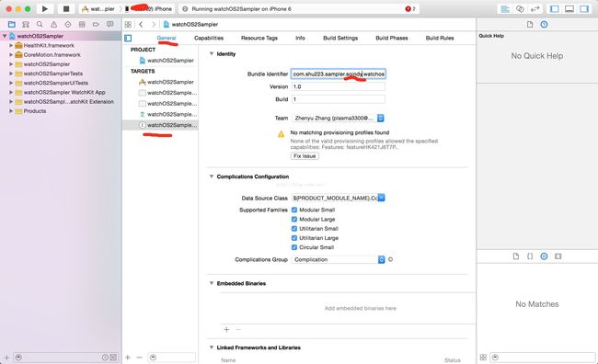598x364 pixels.
Task: Uncheck Utilitarian Large family
Action: (294, 238)
